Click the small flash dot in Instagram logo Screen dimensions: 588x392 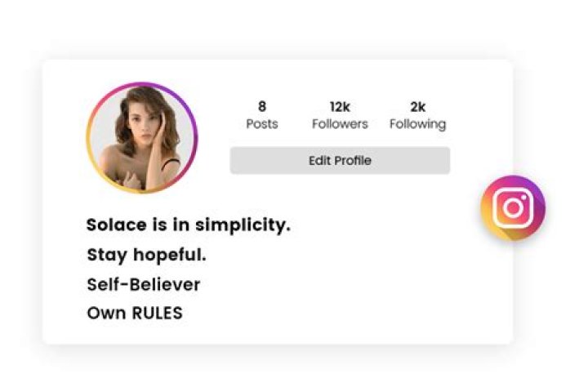click(523, 198)
